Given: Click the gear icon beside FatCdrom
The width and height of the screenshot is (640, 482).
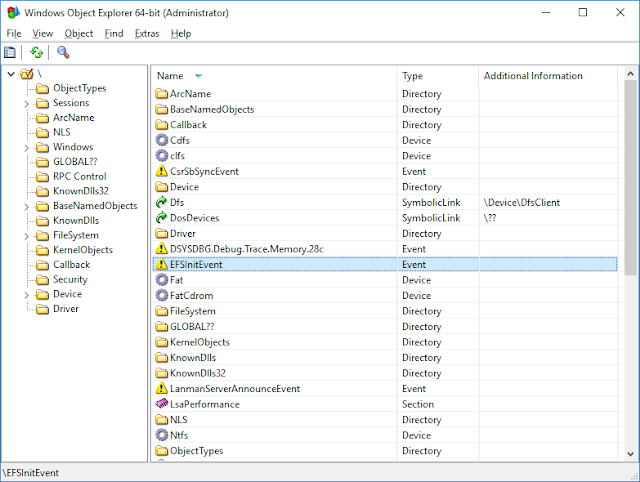Looking at the screenshot, I should 162,295.
